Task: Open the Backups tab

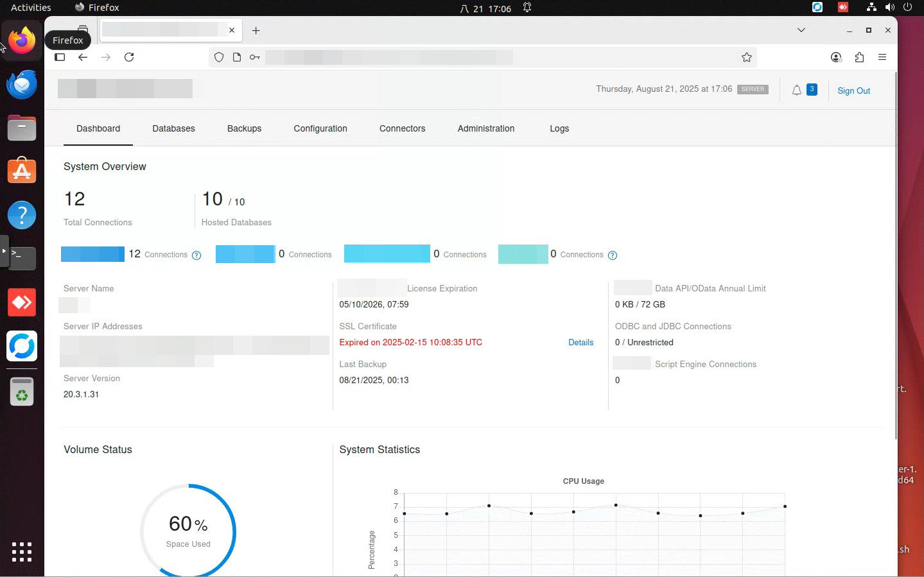Action: click(x=244, y=128)
